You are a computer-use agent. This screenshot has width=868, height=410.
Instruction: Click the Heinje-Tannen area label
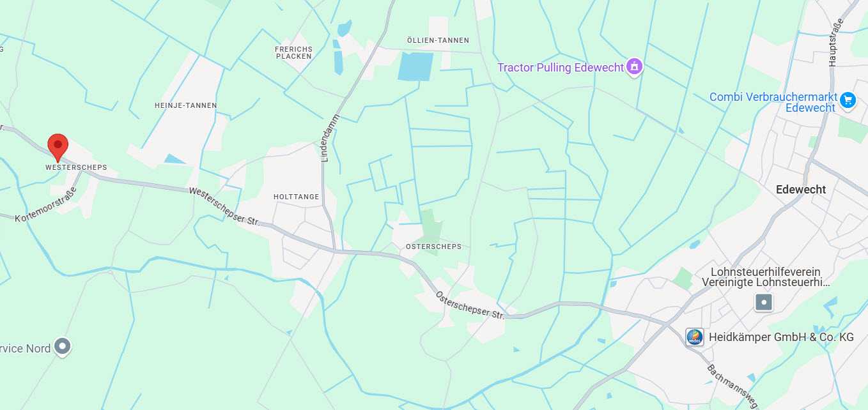[x=186, y=105]
